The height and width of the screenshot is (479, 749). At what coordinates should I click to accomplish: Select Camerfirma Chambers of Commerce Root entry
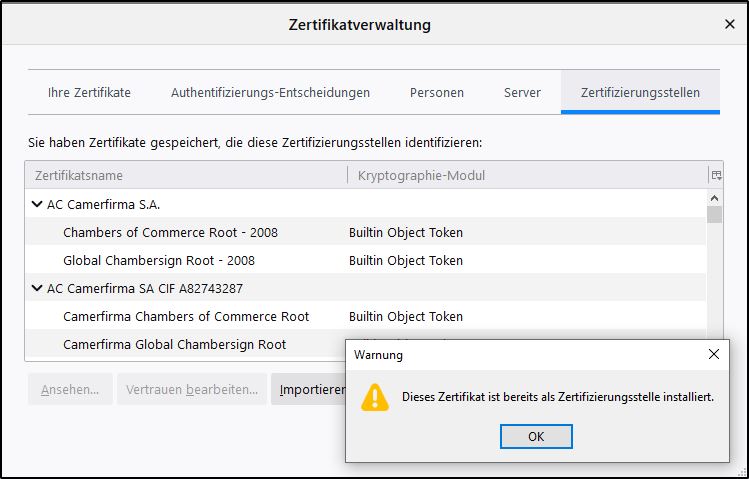[x=186, y=316]
